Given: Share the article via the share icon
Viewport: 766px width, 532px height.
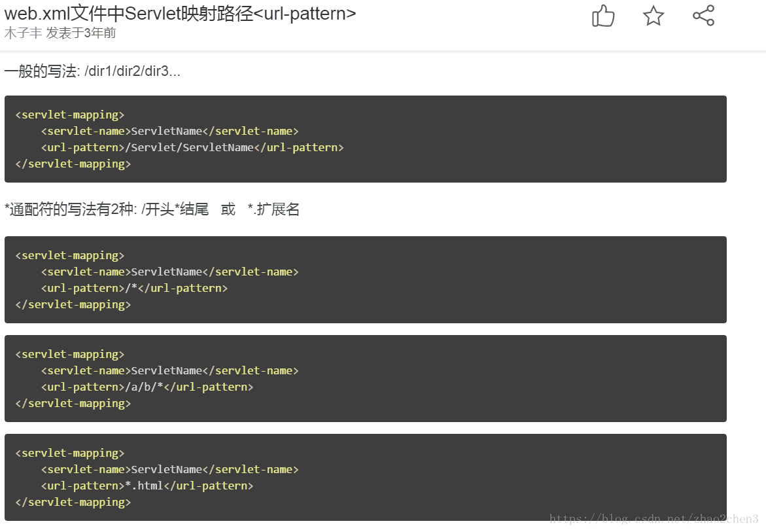Looking at the screenshot, I should [703, 18].
